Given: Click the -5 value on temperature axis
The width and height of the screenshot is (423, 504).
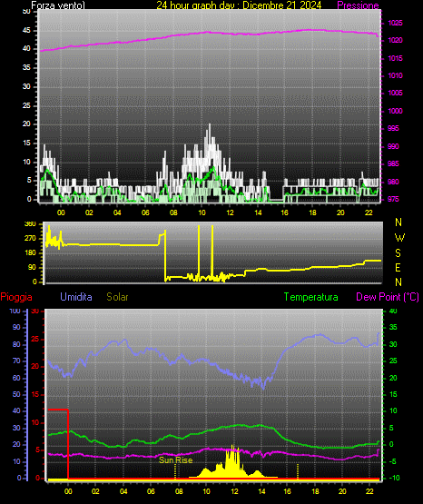Looking at the screenshot, I should click(x=393, y=462).
